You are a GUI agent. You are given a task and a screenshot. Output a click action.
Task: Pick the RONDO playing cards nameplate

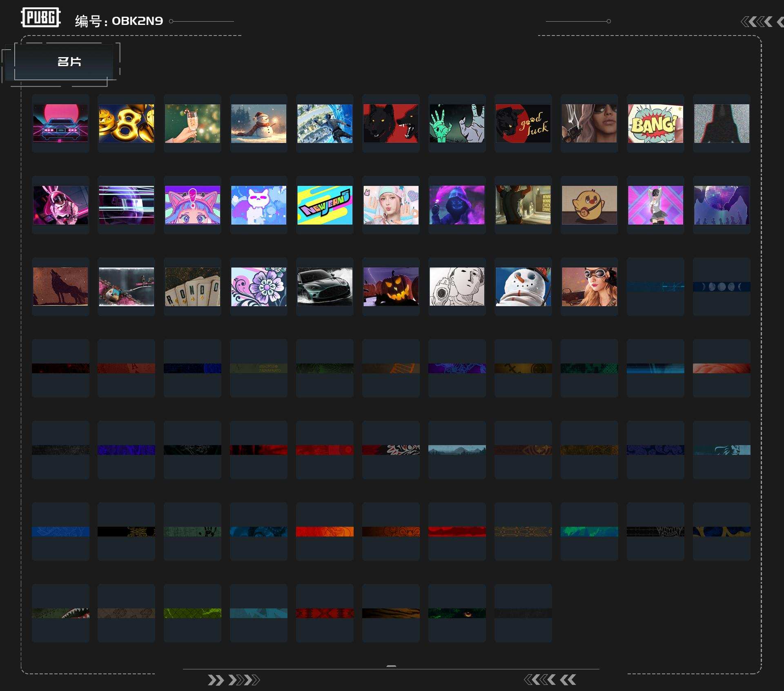click(x=193, y=287)
